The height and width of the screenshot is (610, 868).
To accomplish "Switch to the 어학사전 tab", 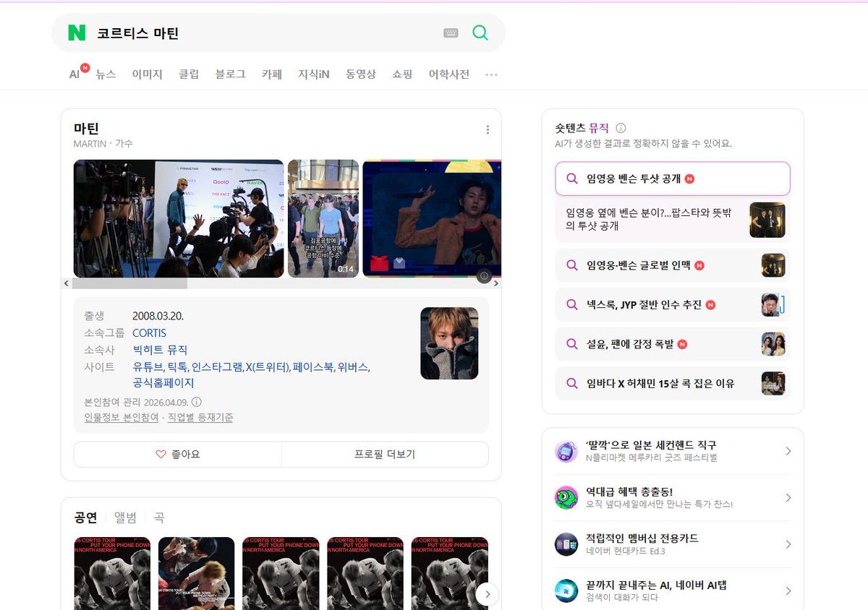I will point(449,74).
